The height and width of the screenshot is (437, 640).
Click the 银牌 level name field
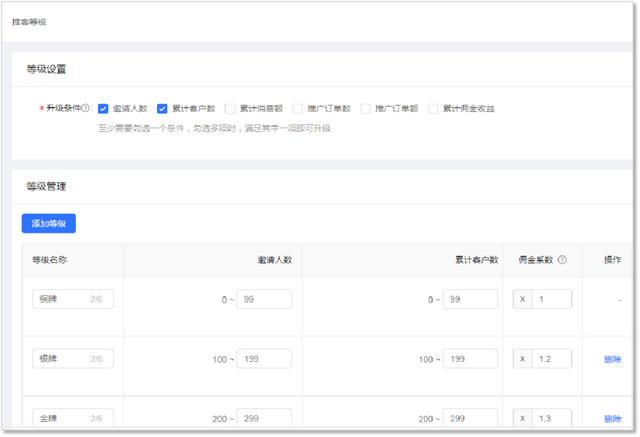72,359
